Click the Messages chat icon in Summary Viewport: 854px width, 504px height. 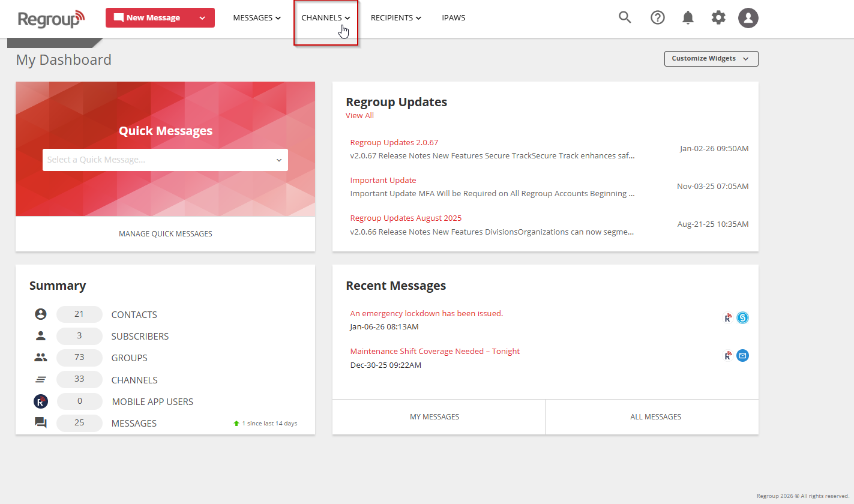[41, 423]
